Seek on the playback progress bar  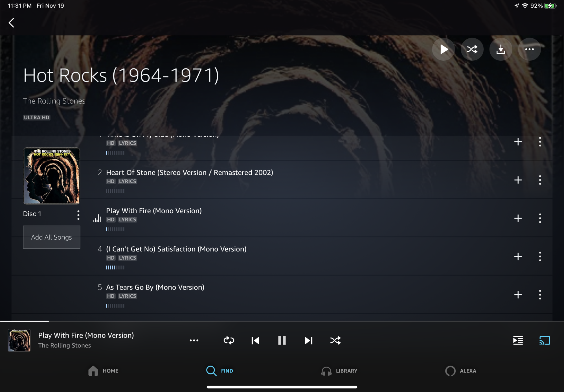click(282, 321)
